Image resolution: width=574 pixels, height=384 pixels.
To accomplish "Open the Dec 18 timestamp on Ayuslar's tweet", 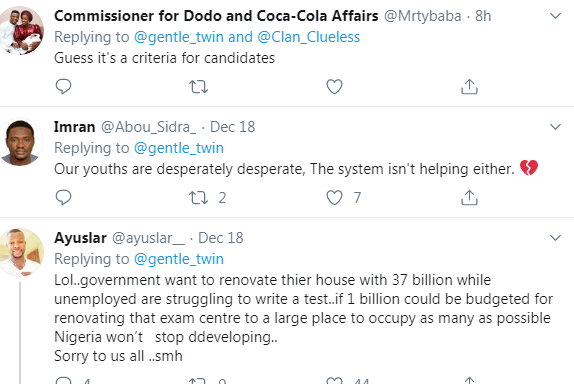I will [221, 238].
